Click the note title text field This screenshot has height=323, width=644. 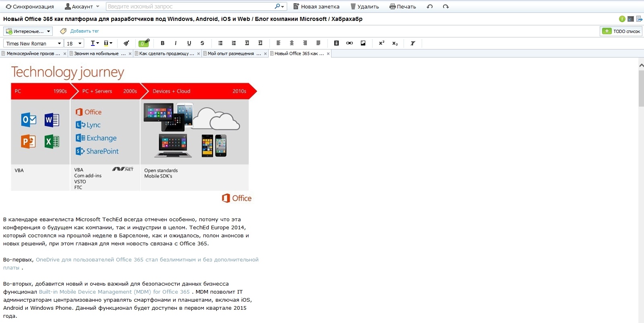point(183,19)
